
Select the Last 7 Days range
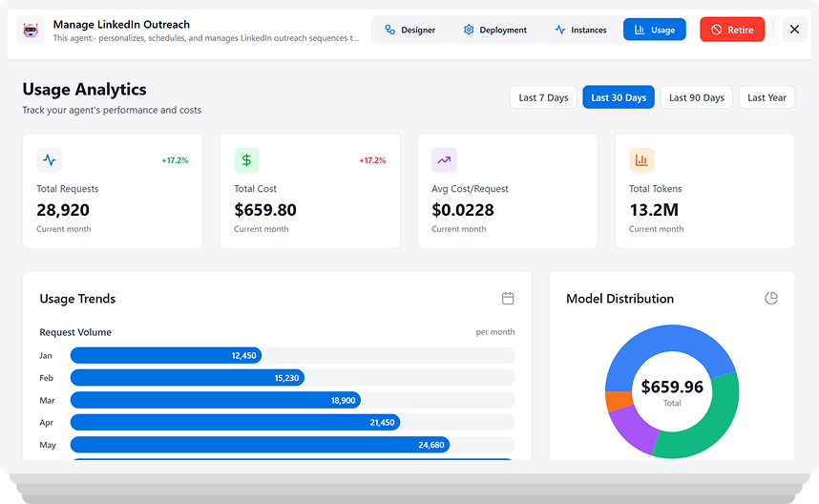pos(543,97)
